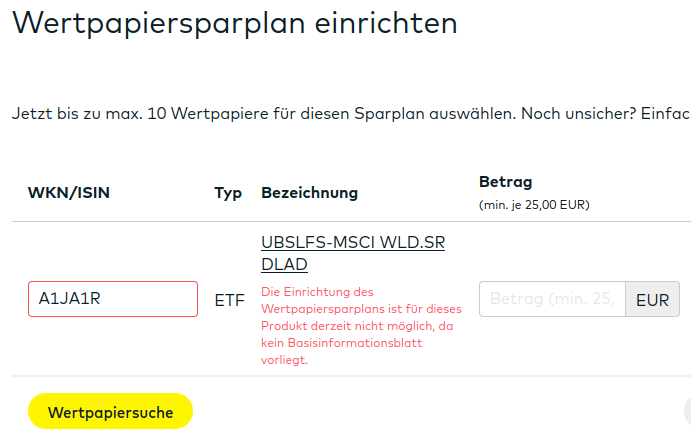Click the truncated 'Einfac' text at right
The image size is (691, 440).
[666, 114]
